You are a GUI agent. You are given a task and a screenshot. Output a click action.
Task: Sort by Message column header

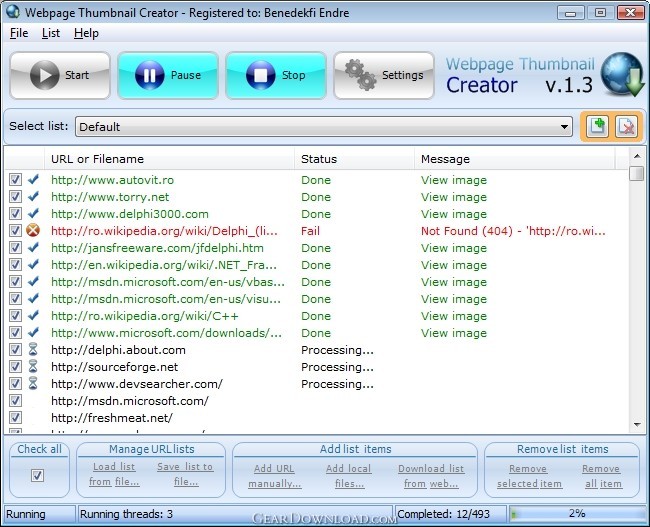514,159
